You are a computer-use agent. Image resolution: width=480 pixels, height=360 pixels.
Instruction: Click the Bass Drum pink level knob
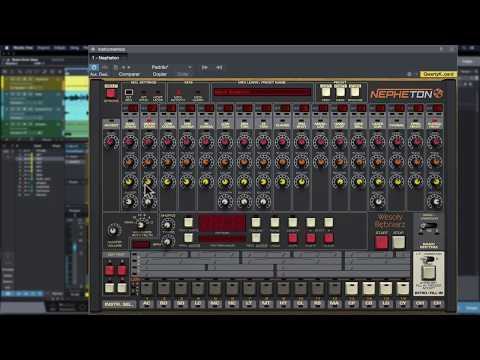[130, 142]
